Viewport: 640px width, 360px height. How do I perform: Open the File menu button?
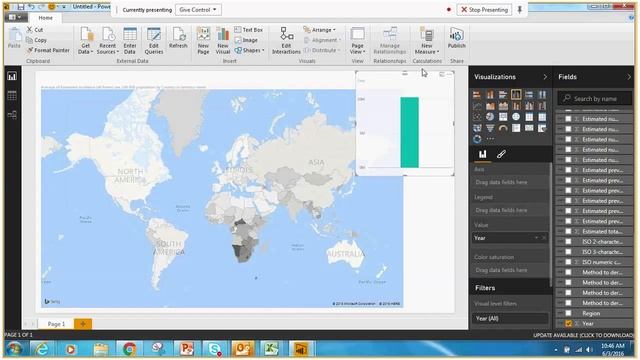(16, 18)
